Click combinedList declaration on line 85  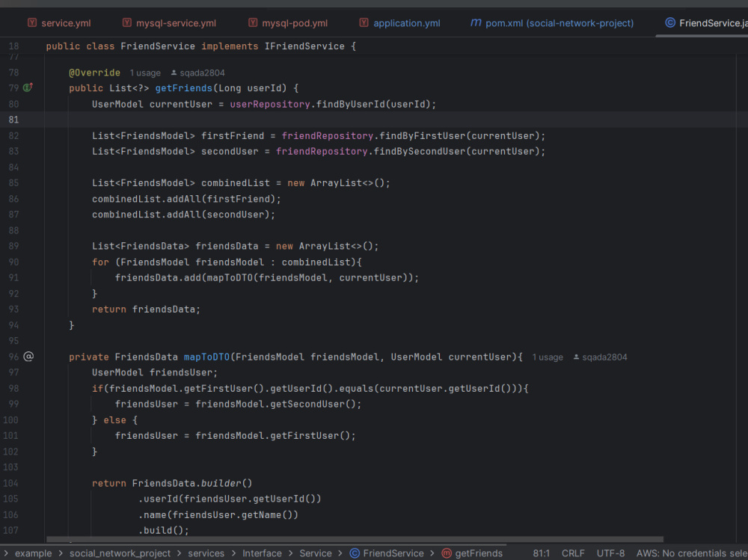point(235,183)
